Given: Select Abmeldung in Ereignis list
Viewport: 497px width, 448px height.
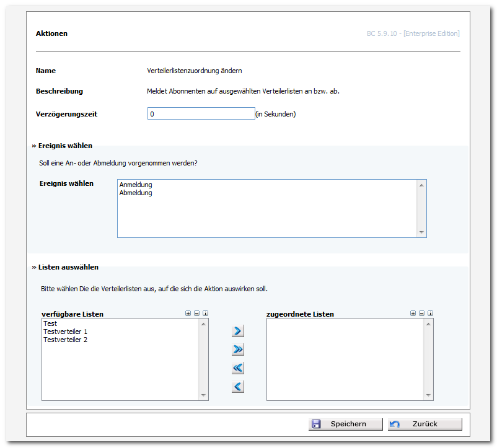Looking at the screenshot, I should [136, 193].
